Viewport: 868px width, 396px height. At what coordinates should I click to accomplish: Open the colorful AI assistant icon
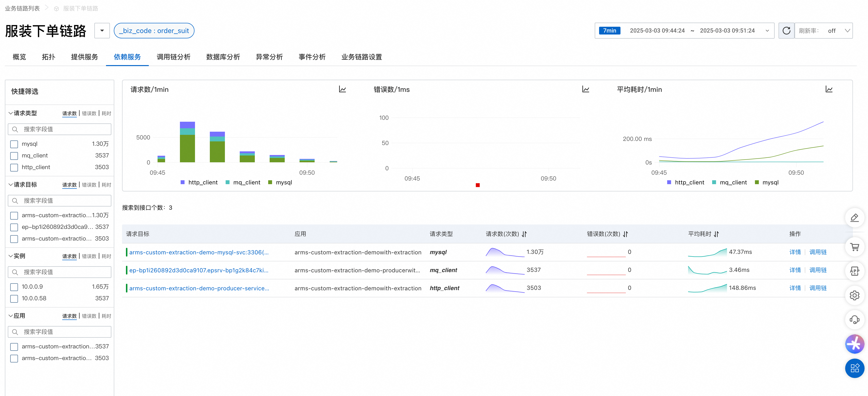click(855, 344)
